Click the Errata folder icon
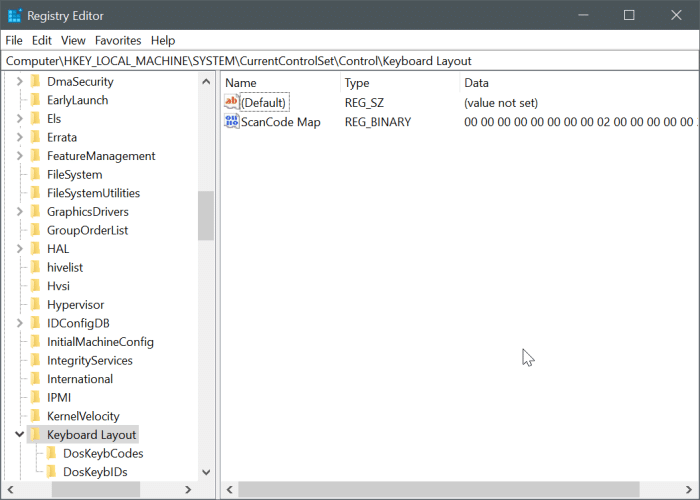Image resolution: width=700 pixels, height=500 pixels. tap(36, 137)
